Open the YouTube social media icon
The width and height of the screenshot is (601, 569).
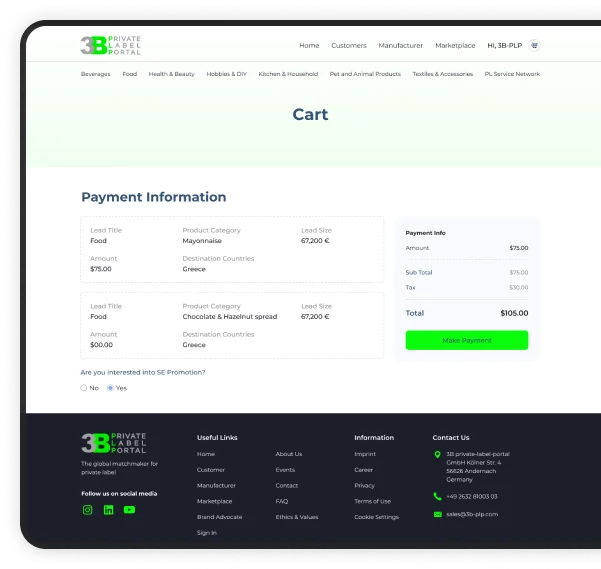pyautogui.click(x=129, y=510)
